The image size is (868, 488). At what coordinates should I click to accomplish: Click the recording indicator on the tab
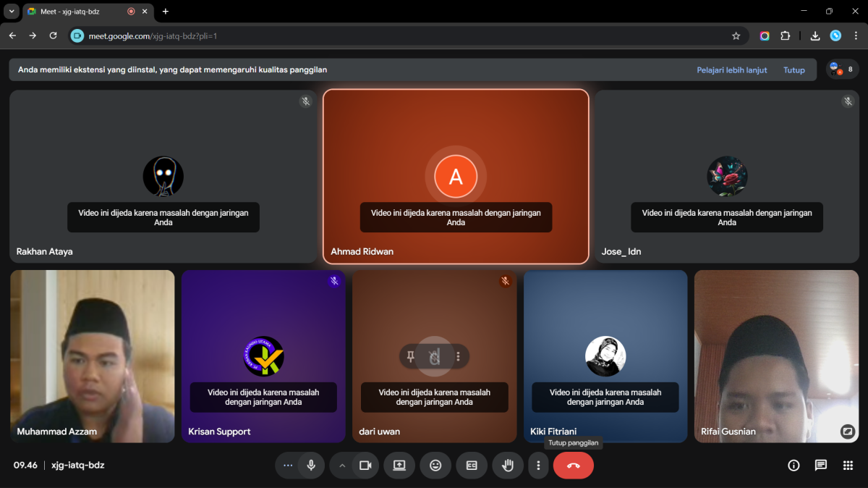131,12
